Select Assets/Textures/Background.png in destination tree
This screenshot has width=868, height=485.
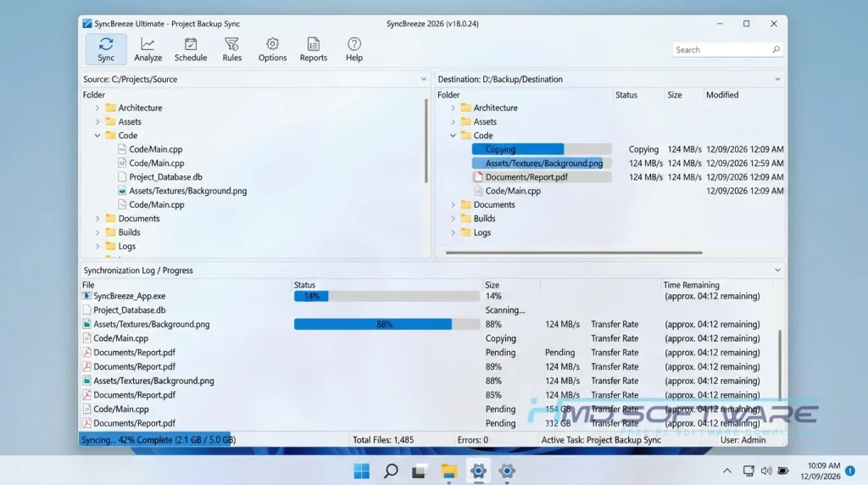(543, 164)
